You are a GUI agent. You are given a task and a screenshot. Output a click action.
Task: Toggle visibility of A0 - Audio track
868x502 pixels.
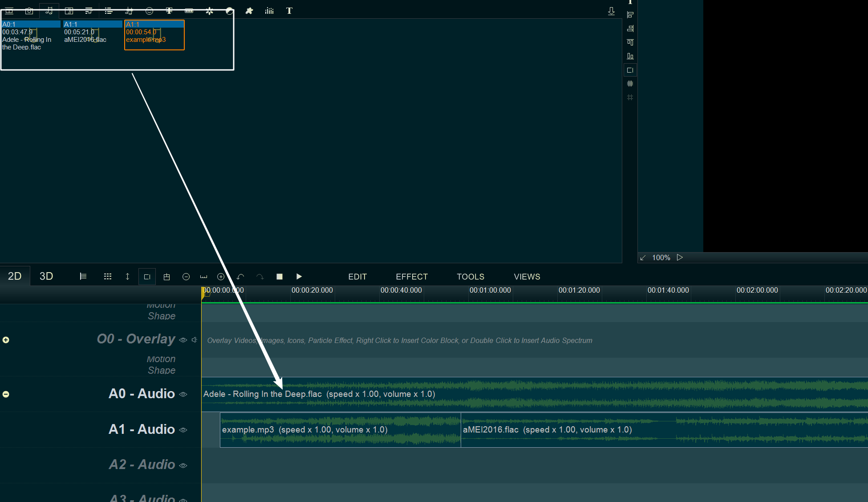click(x=183, y=393)
